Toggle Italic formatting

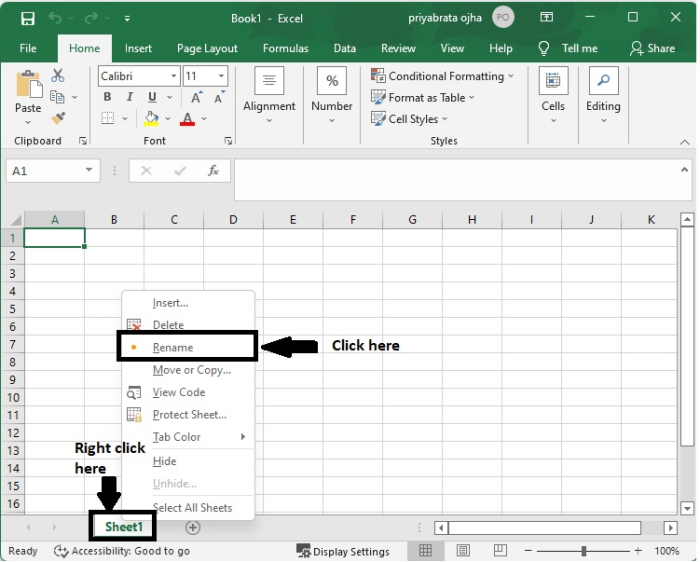point(130,97)
